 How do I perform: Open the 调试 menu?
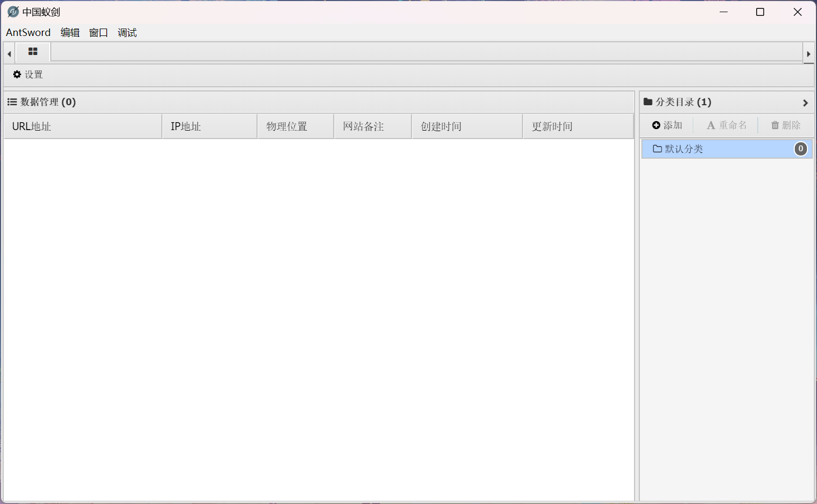coord(127,33)
